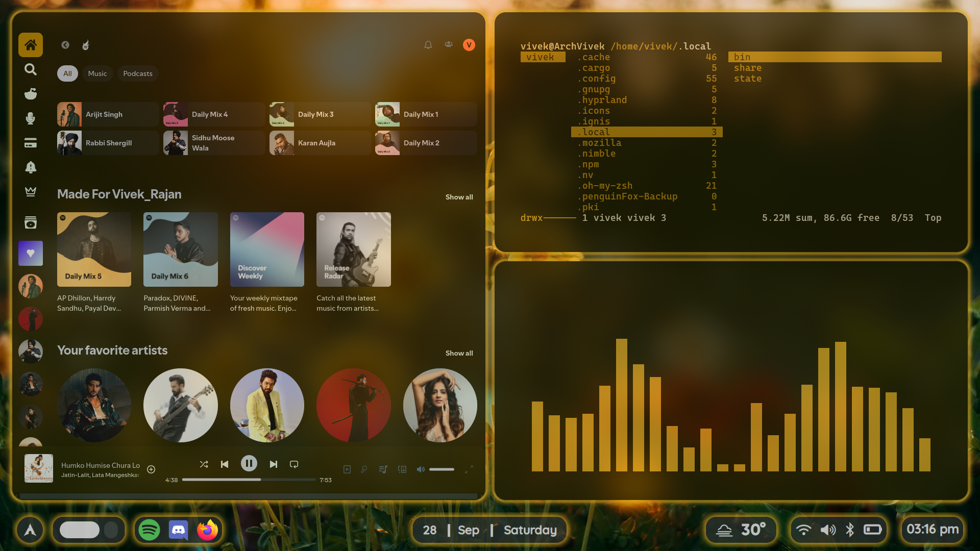Open the V profile avatar
The height and width of the screenshot is (551, 980).
click(x=469, y=45)
